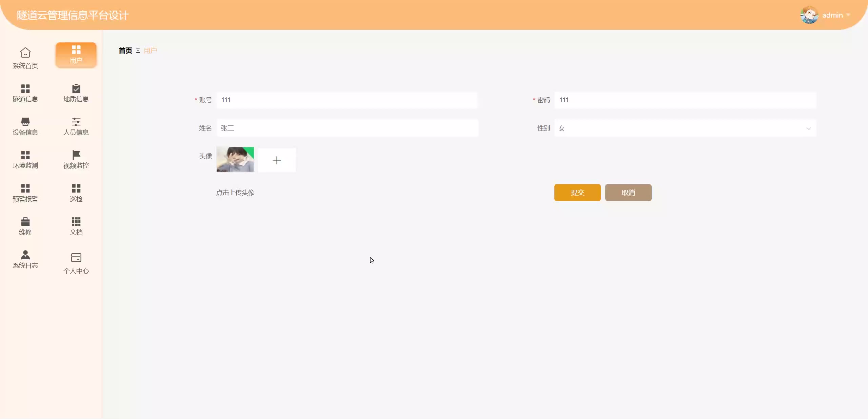This screenshot has width=868, height=419.
Task: Select the 设备信息 sidebar icon
Action: (25, 122)
